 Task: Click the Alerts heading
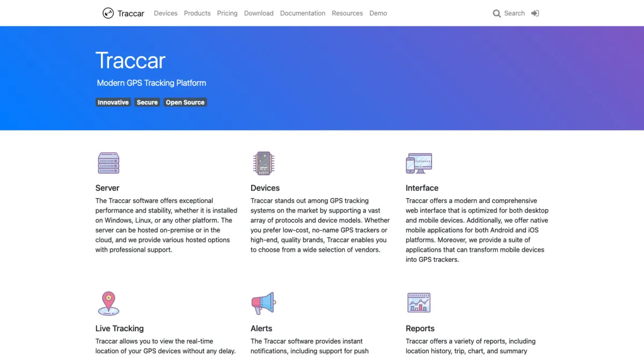click(x=261, y=329)
